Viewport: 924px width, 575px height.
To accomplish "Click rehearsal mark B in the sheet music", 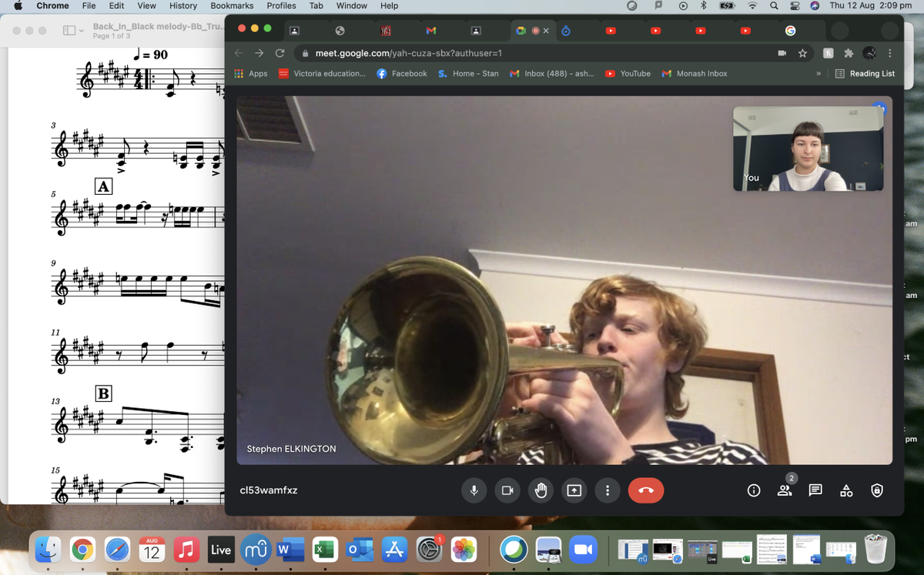I will [104, 393].
